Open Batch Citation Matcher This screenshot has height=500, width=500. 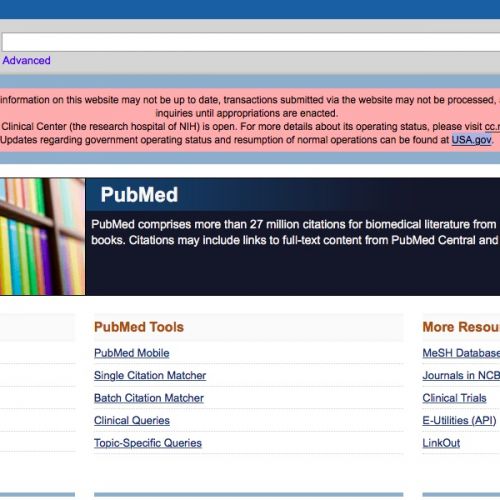coord(149,398)
